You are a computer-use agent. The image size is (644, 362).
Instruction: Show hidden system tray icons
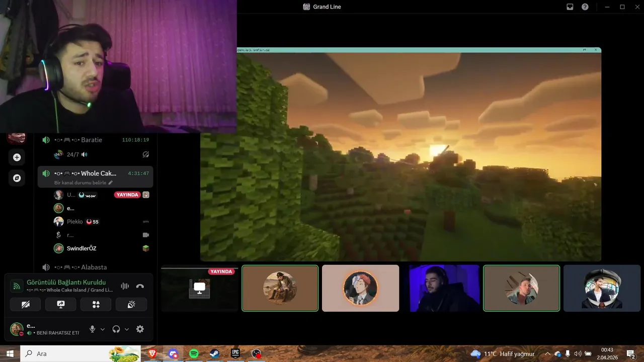(547, 353)
